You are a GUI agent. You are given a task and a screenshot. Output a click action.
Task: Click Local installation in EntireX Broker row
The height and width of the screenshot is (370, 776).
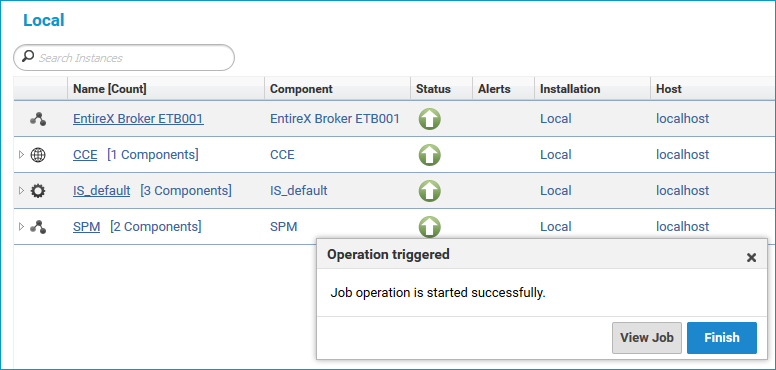[555, 119]
